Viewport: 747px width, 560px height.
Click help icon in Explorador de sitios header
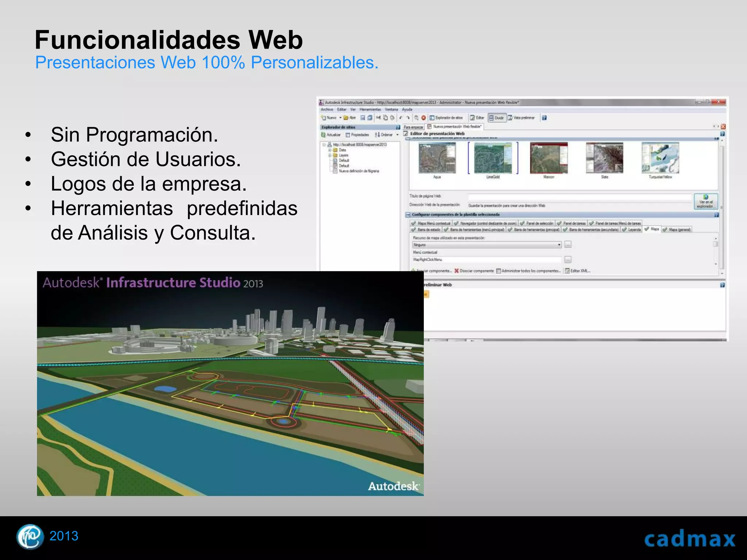coord(398,127)
